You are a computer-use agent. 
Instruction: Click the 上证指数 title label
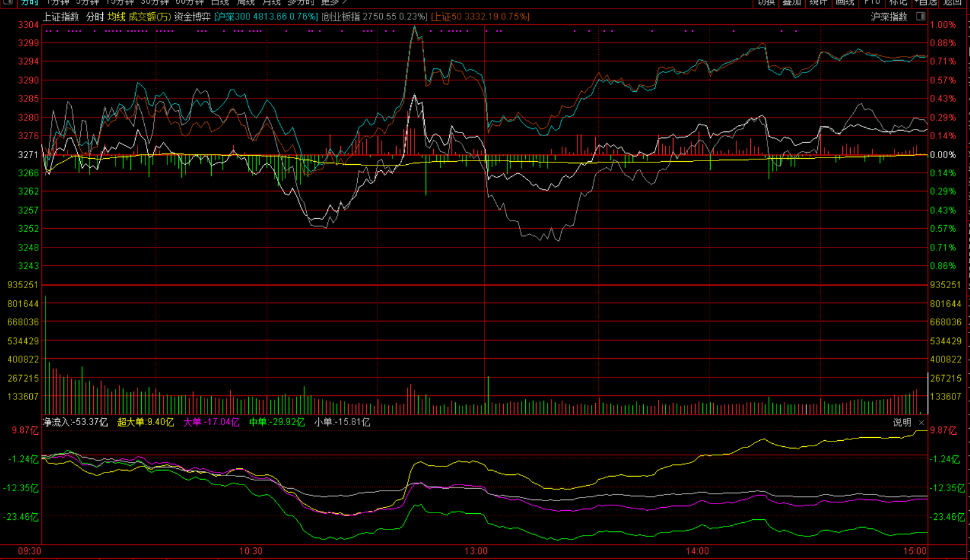click(61, 17)
